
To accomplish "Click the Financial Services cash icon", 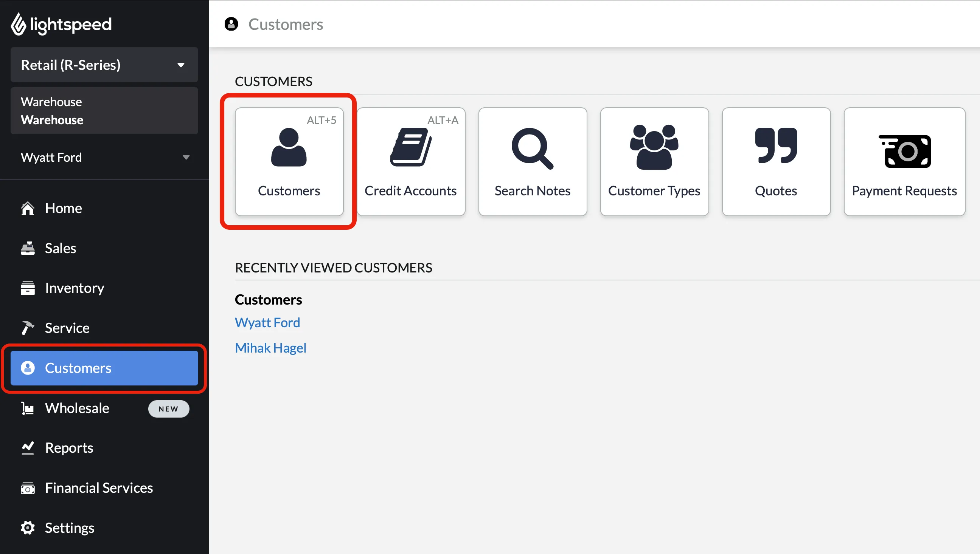I will tap(27, 488).
